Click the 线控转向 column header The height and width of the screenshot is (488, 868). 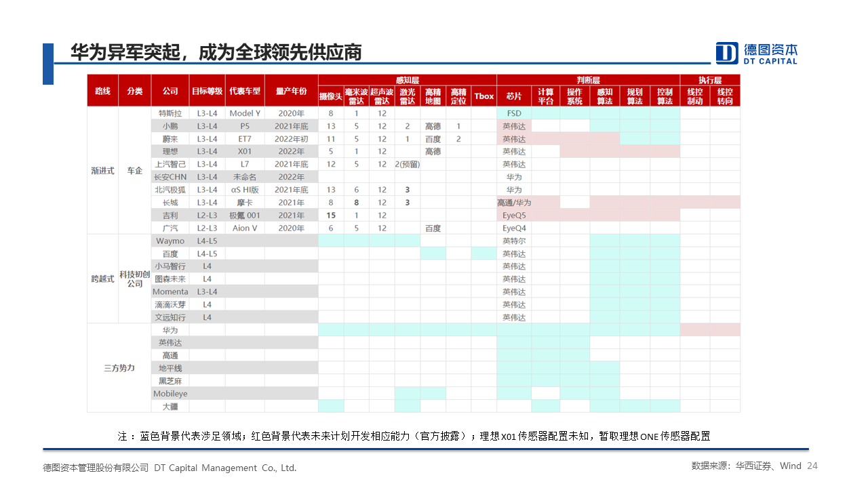pos(726,96)
